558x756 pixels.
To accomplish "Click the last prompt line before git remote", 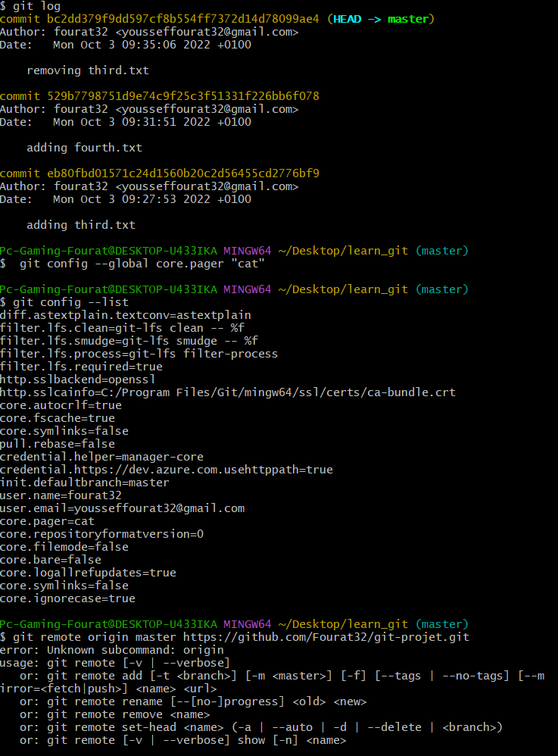I will point(234,624).
